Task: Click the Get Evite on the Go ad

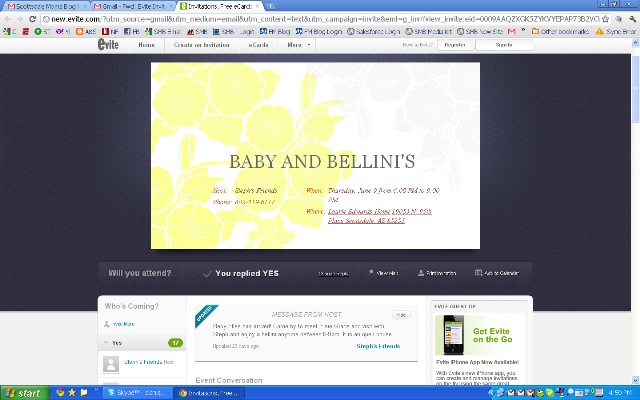Action: click(x=480, y=335)
